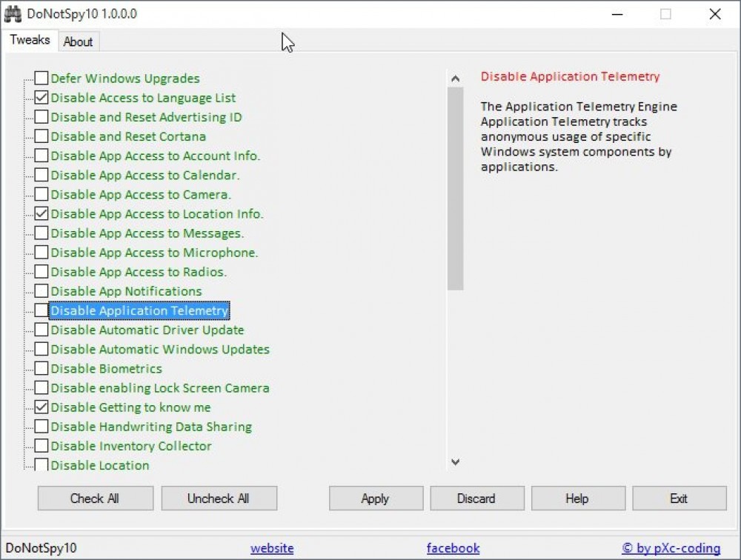This screenshot has height=560, width=741.
Task: Switch to the About tab
Action: click(x=78, y=41)
